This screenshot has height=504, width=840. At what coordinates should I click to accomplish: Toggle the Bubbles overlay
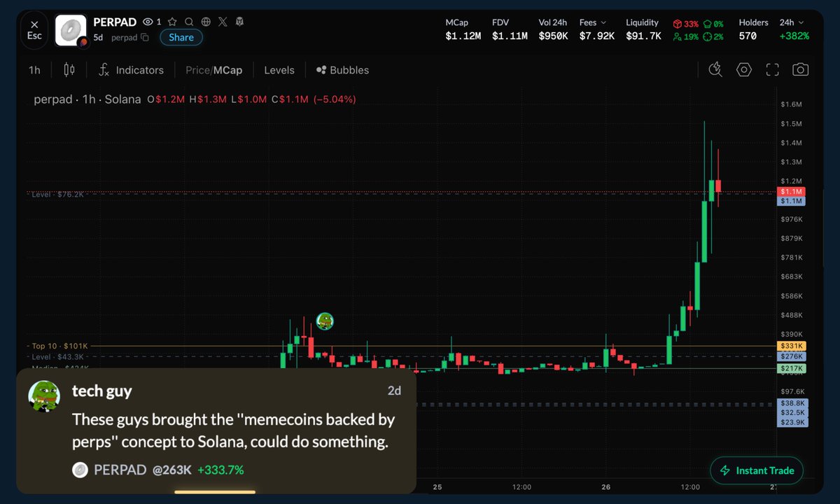[342, 70]
